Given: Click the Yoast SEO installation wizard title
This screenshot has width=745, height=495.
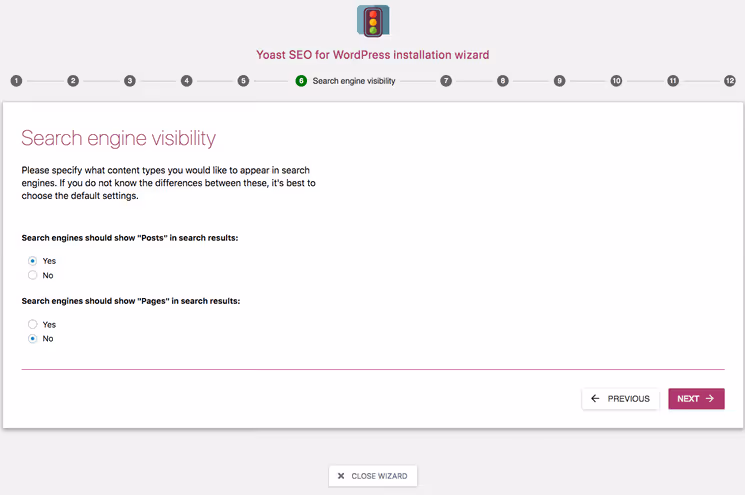Looking at the screenshot, I should pyautogui.click(x=373, y=55).
